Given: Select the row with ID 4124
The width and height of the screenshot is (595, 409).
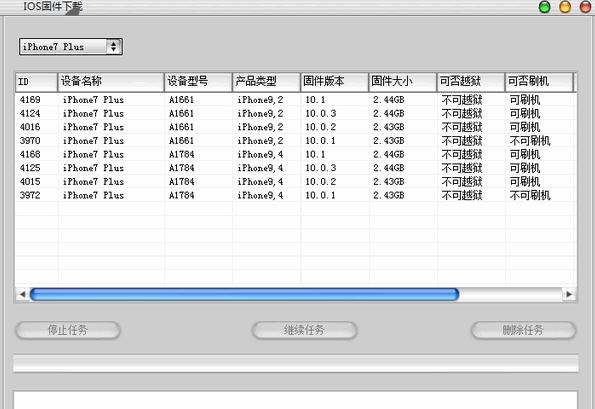Looking at the screenshot, I should pyautogui.click(x=296, y=113).
